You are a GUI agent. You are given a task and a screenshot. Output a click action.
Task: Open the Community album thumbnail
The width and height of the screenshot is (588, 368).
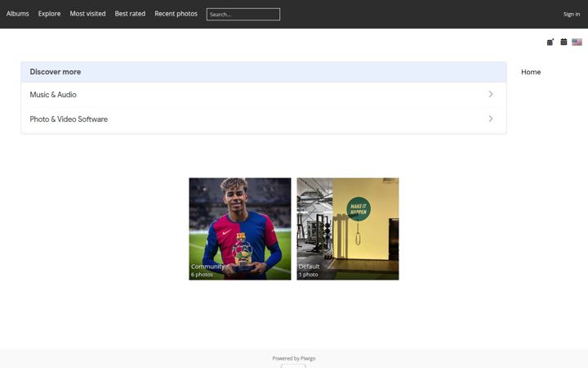(240, 229)
